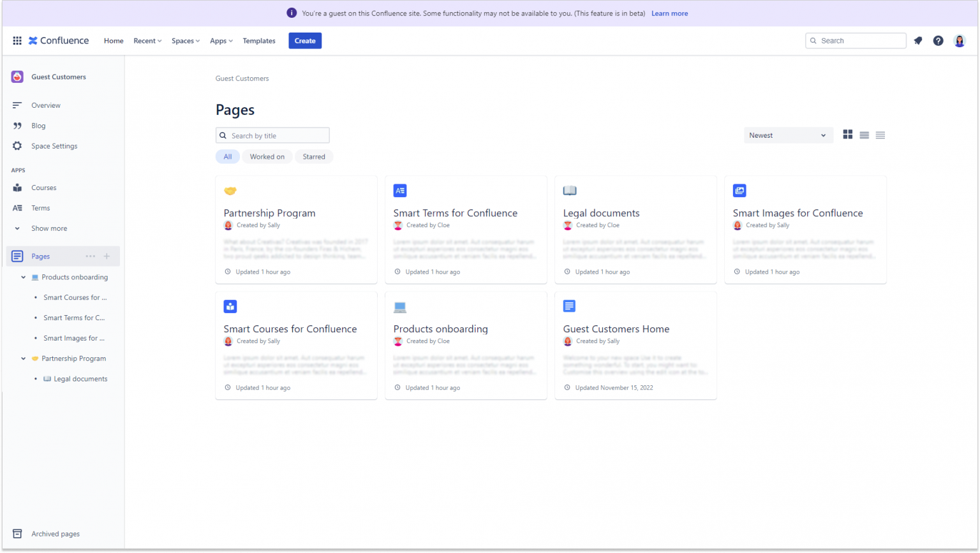Open the Recent menu
This screenshot has width=980, height=553.
click(x=147, y=40)
